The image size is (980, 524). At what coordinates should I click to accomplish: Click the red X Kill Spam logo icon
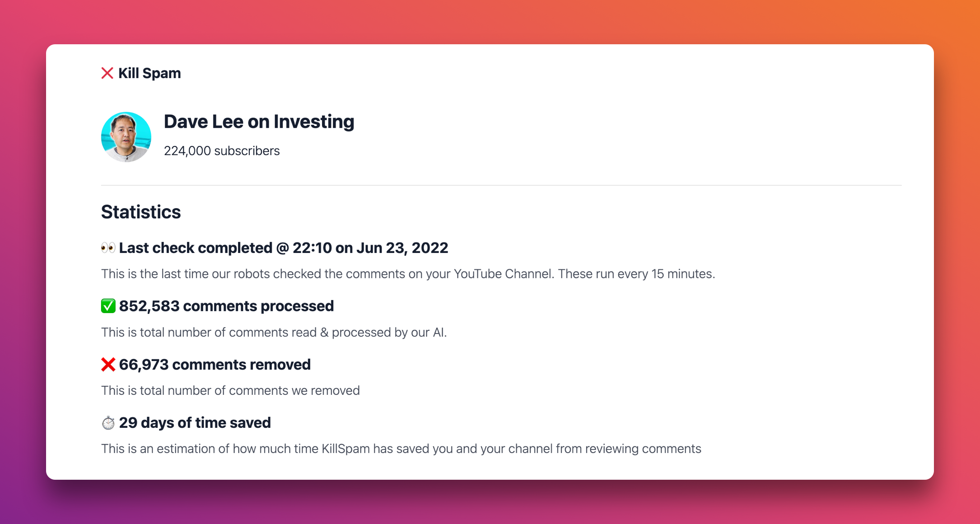107,73
